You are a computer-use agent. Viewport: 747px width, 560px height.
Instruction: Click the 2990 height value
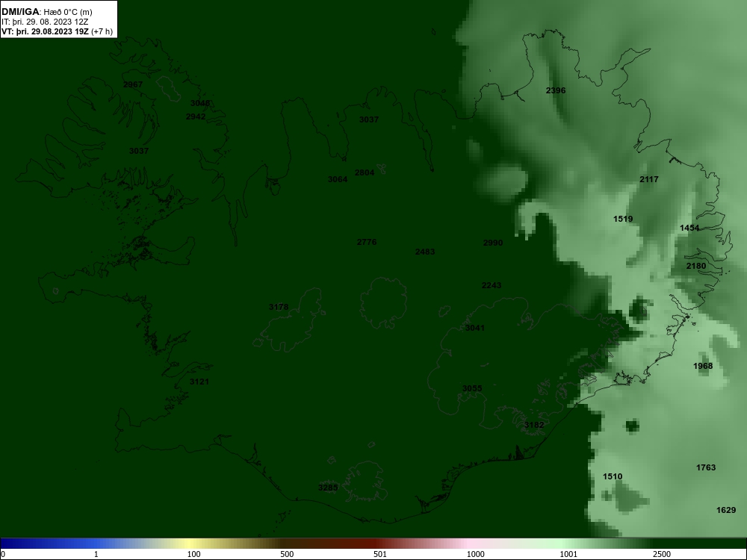[493, 243]
